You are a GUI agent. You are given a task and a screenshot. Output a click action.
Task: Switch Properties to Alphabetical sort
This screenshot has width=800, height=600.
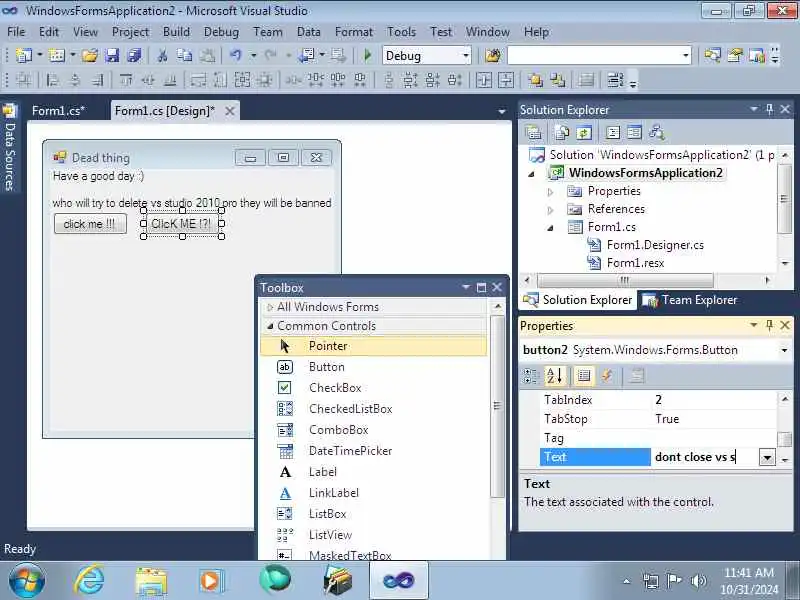tap(555, 376)
